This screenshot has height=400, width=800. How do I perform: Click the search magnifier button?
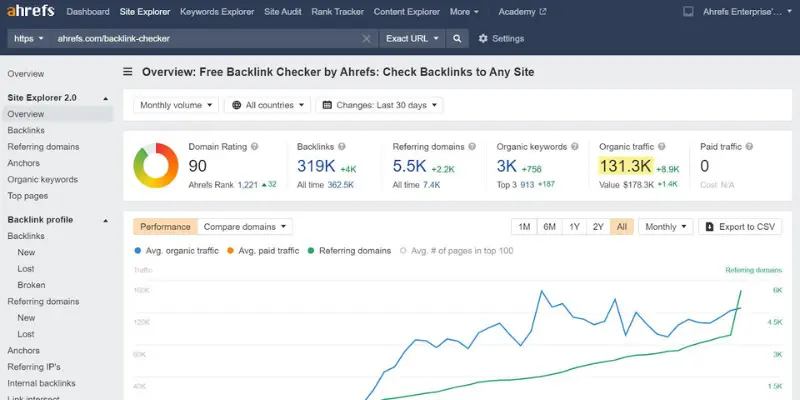(457, 39)
